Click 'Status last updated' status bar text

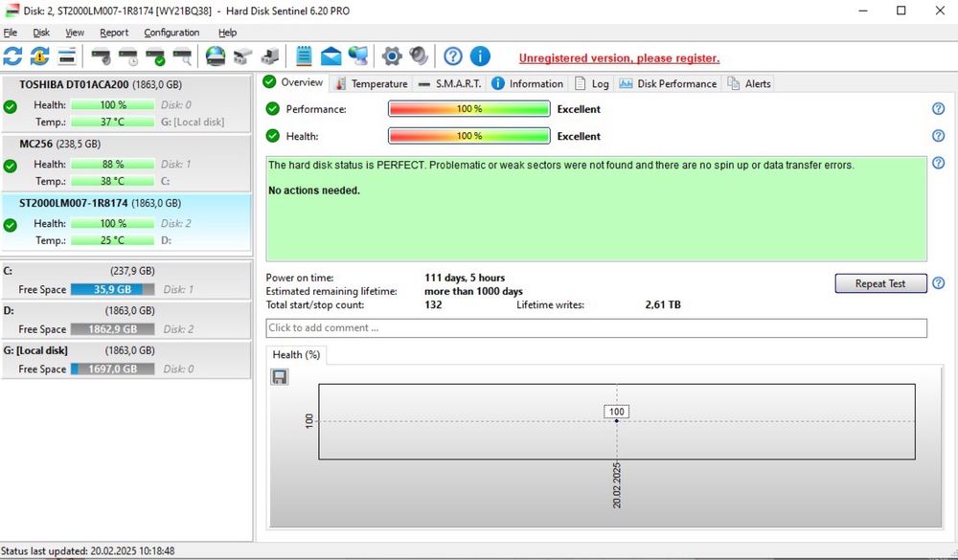88,550
